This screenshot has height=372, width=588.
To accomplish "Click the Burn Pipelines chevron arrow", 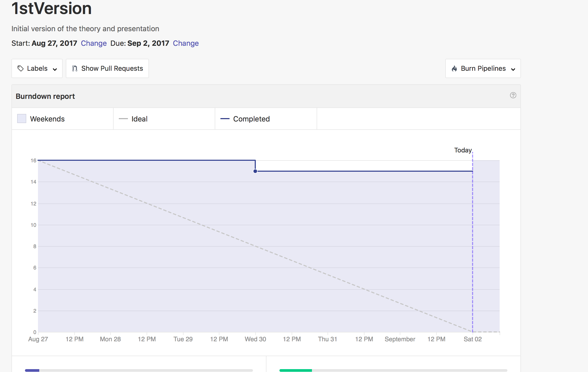I will point(513,69).
